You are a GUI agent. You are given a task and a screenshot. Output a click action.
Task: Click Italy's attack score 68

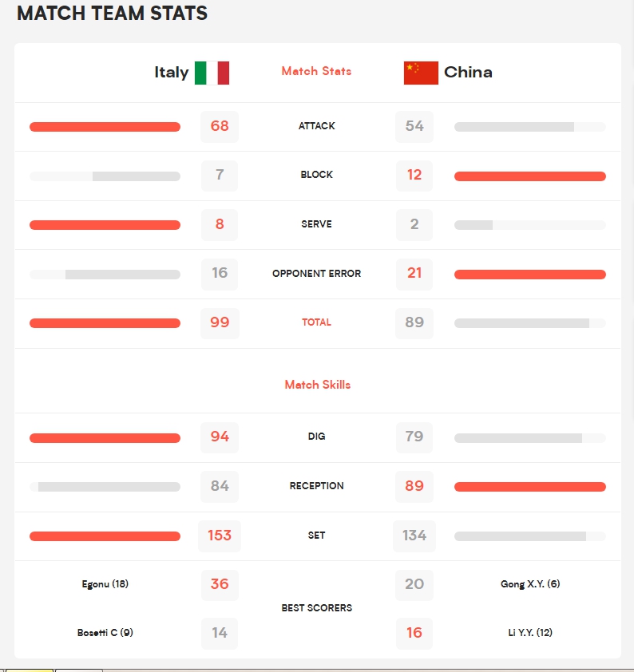pos(220,126)
